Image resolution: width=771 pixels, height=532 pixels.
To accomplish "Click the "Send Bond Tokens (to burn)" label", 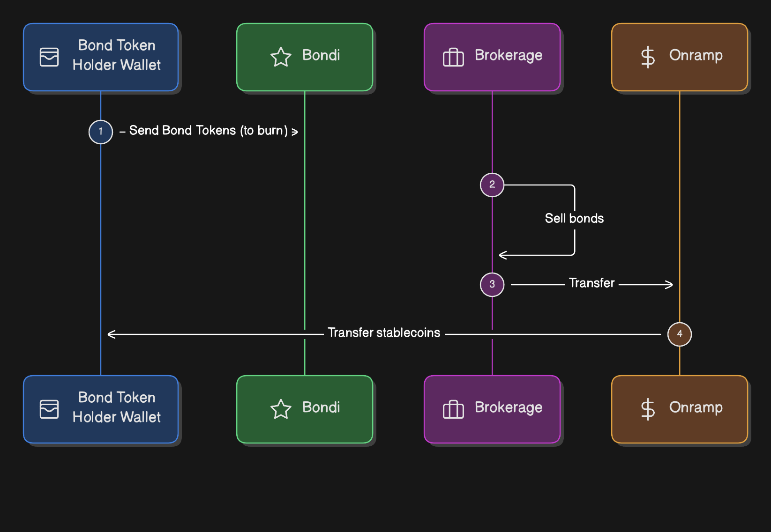I will (x=209, y=131).
